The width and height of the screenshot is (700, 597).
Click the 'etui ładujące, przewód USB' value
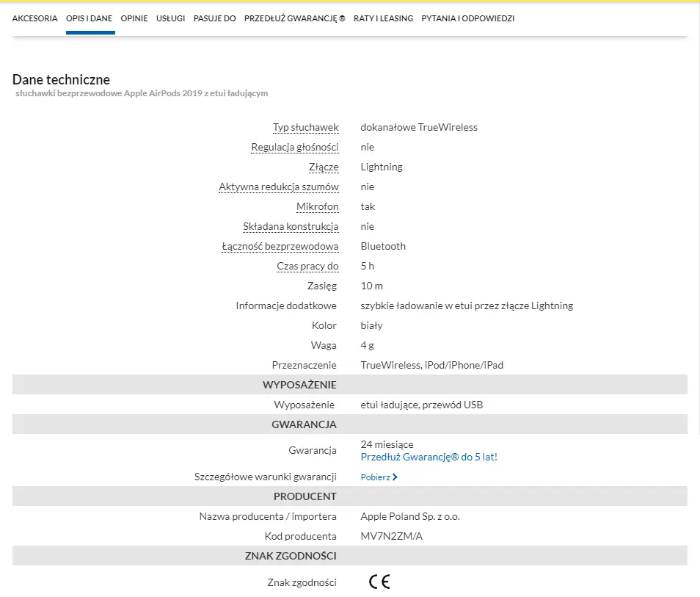[x=422, y=405]
